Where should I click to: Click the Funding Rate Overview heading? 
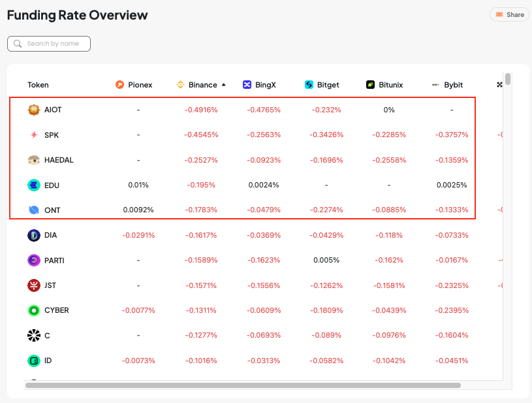78,15
